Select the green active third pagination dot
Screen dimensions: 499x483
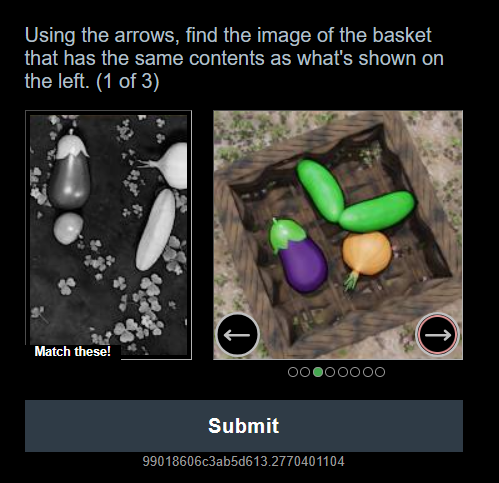(x=318, y=372)
